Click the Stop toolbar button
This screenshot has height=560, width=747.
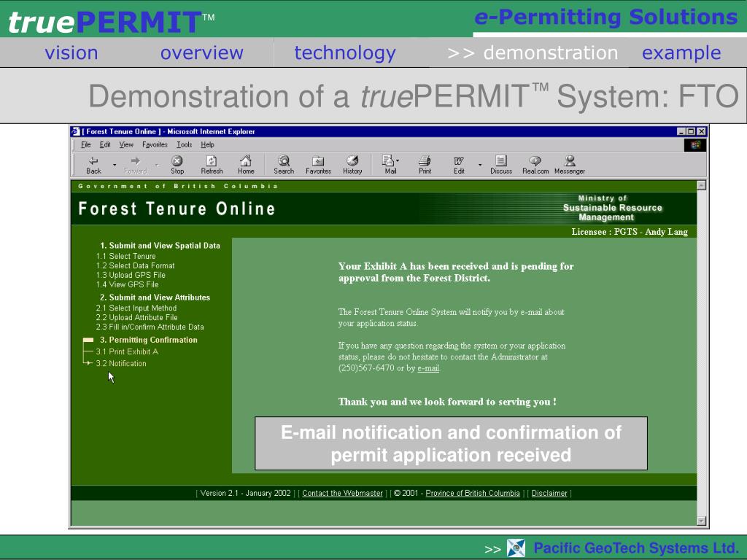coord(177,165)
